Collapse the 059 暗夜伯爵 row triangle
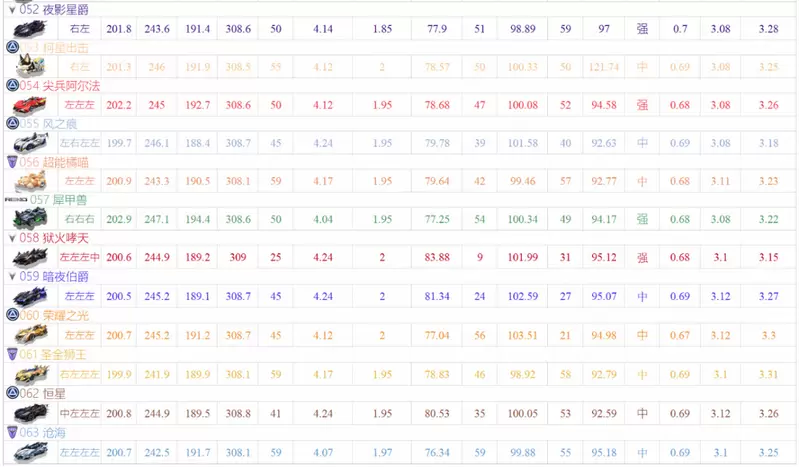This screenshot has width=799, height=467. tap(12, 276)
